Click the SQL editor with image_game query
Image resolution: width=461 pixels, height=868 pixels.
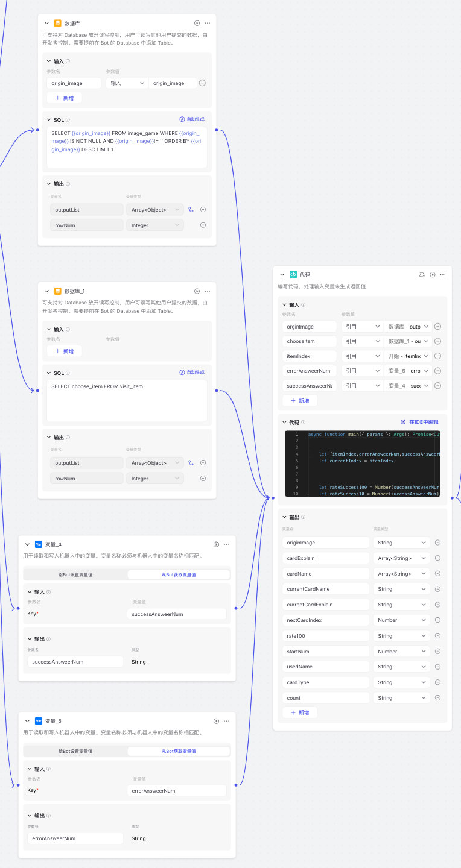(x=127, y=147)
